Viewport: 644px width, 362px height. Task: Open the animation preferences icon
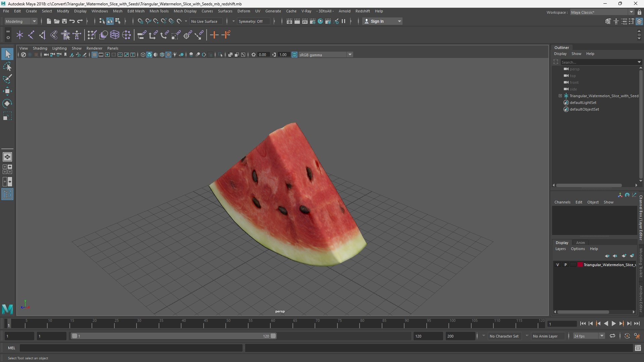coord(637,336)
